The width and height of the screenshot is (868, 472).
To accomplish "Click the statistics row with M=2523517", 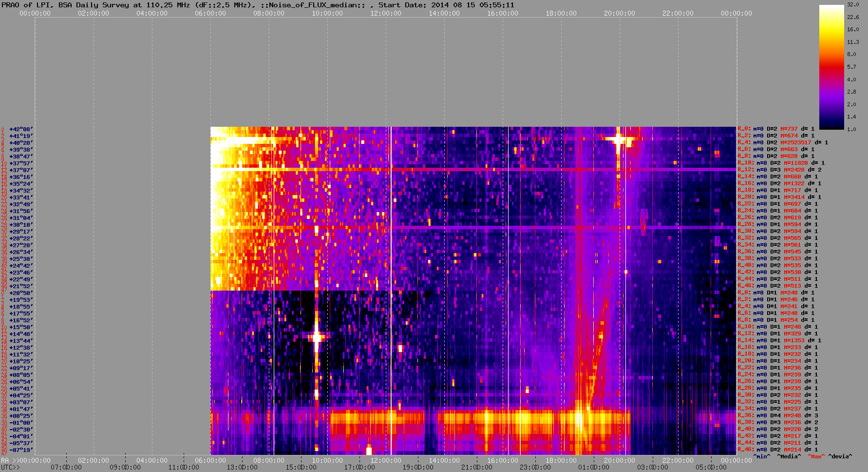I will 783,142.
